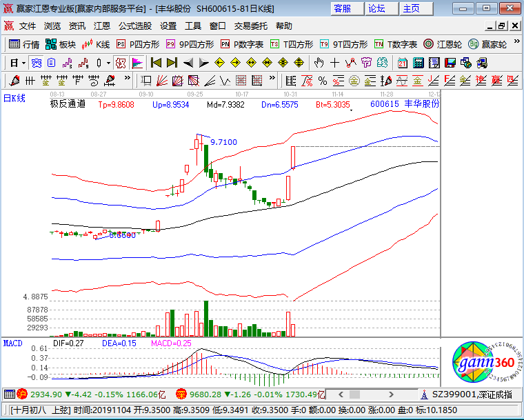
Task: Select the circled 金 golden ratio icon
Action: 354,81
